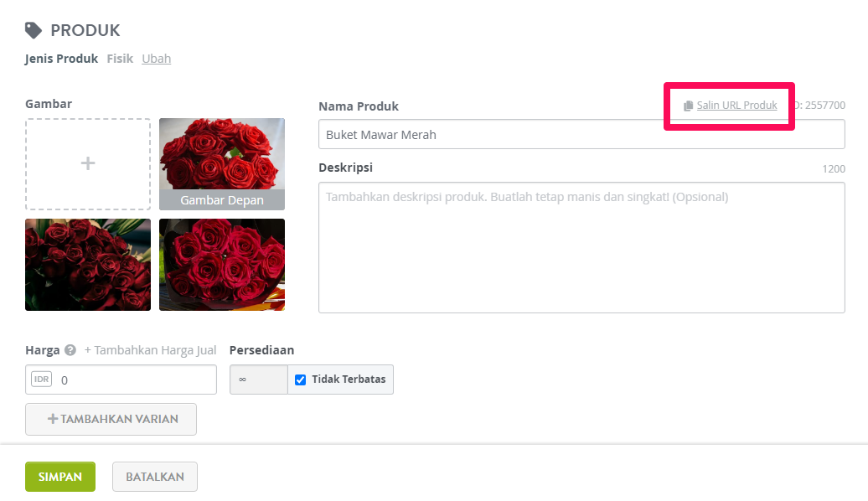
Task: Click + Tambahkan Harga Jual link
Action: point(150,350)
